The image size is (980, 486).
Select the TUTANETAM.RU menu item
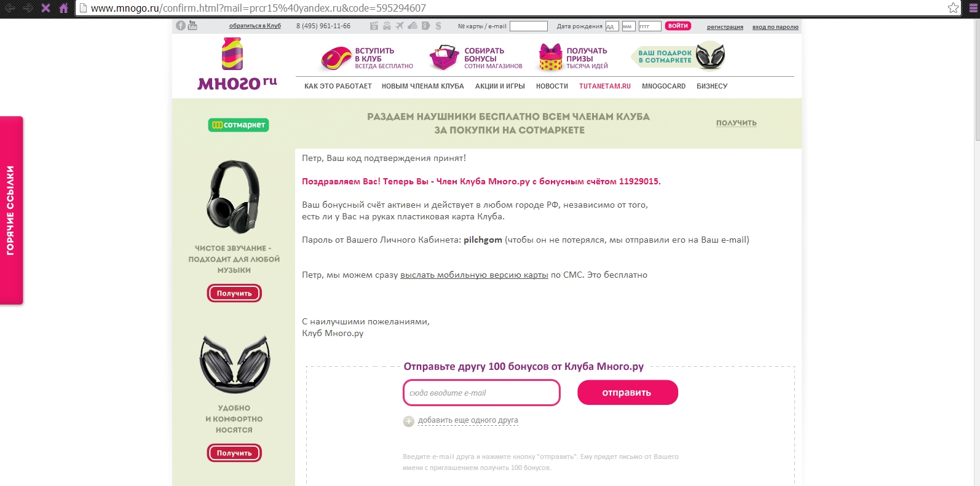point(605,86)
